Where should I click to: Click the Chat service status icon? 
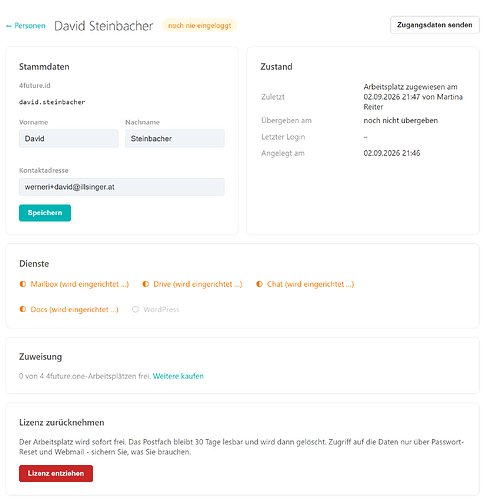click(259, 284)
